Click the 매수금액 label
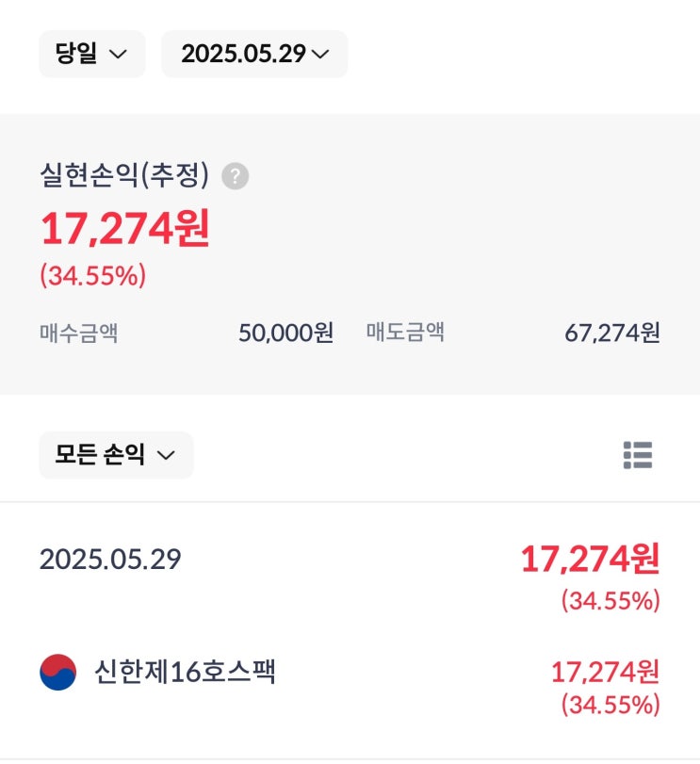The image size is (700, 764). click(x=79, y=333)
